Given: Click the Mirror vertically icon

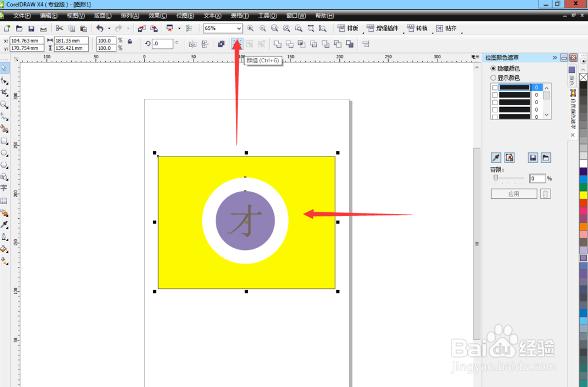Looking at the screenshot, I should click(205, 44).
